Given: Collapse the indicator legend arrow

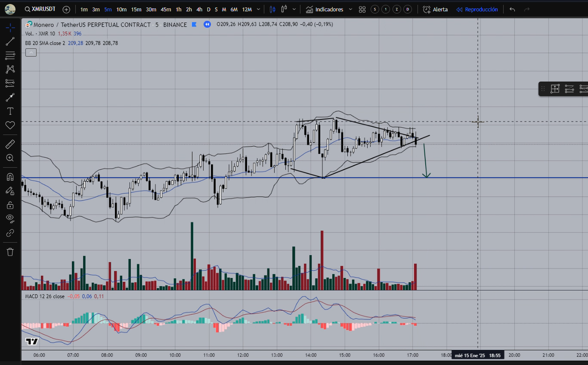Looking at the screenshot, I should point(31,53).
